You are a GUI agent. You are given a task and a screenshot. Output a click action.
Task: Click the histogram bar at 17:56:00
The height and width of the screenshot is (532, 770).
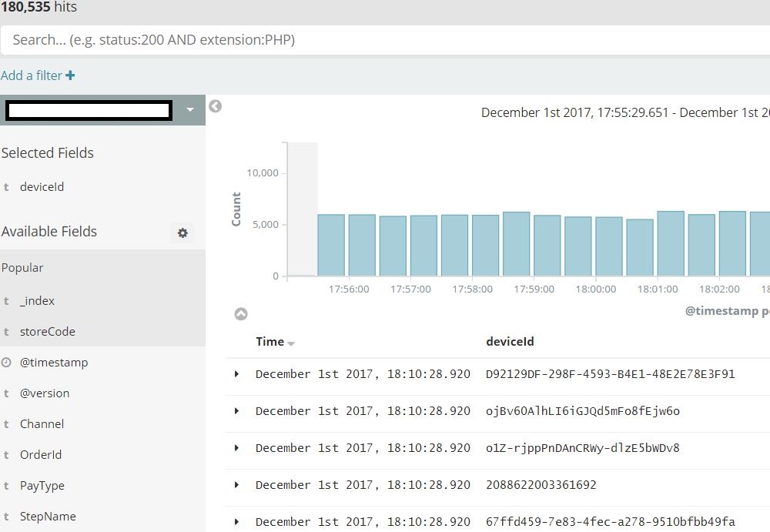point(362,245)
